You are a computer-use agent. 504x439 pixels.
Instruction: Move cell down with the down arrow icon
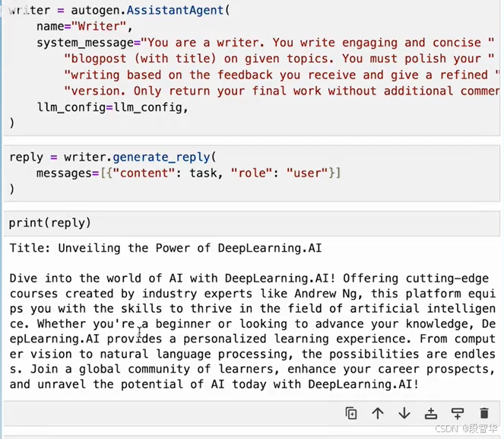point(404,413)
